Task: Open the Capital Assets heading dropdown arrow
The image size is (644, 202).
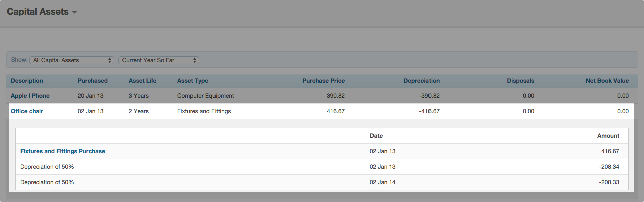Action: [x=74, y=12]
